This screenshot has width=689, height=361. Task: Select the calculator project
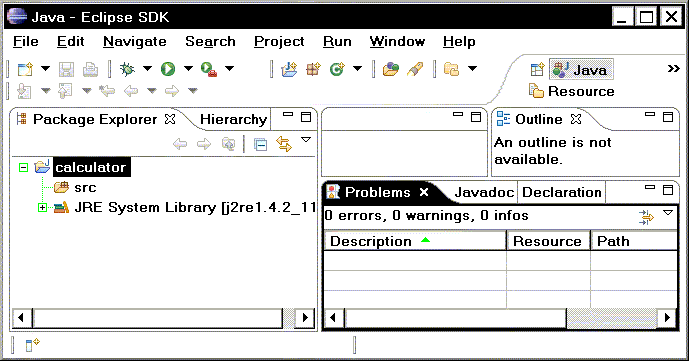(91, 167)
